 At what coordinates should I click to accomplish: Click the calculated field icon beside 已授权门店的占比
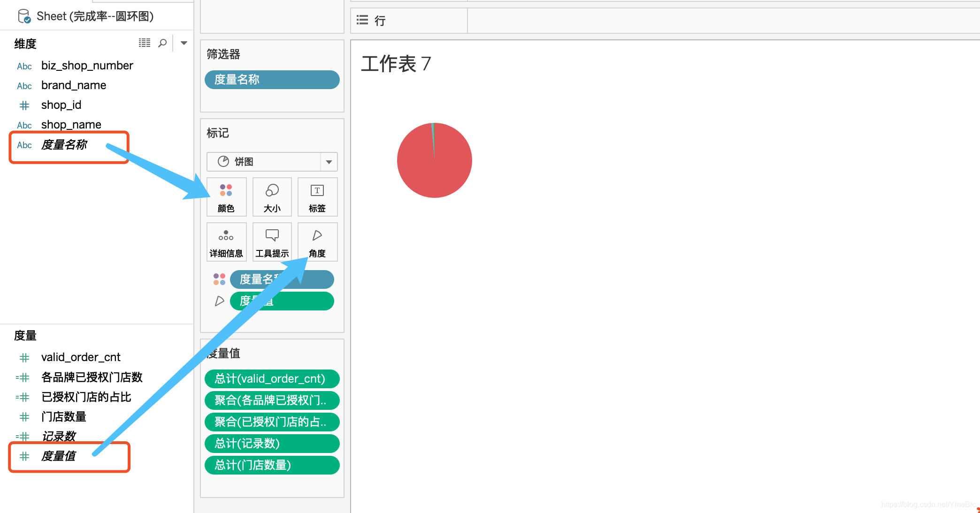tap(23, 398)
